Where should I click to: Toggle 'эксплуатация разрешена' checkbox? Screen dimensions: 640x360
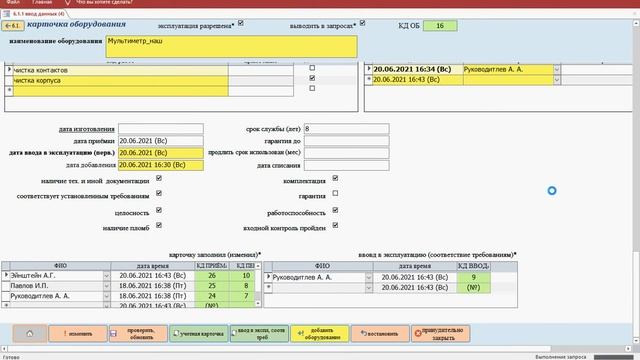[241, 23]
